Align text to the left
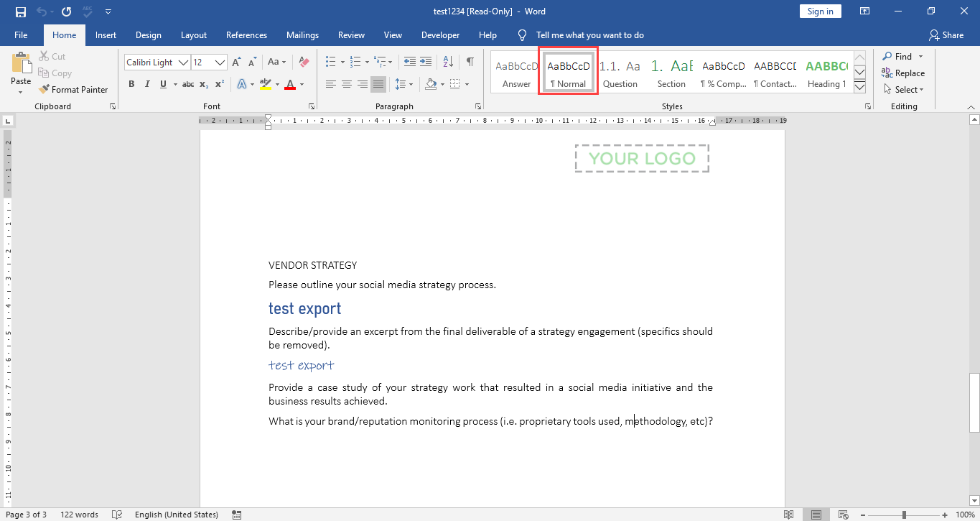 (x=331, y=84)
